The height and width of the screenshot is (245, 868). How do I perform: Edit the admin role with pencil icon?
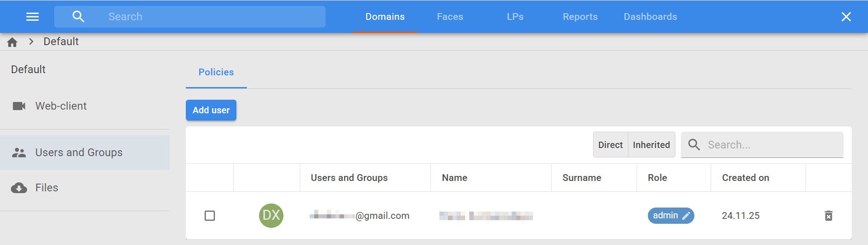tap(686, 216)
